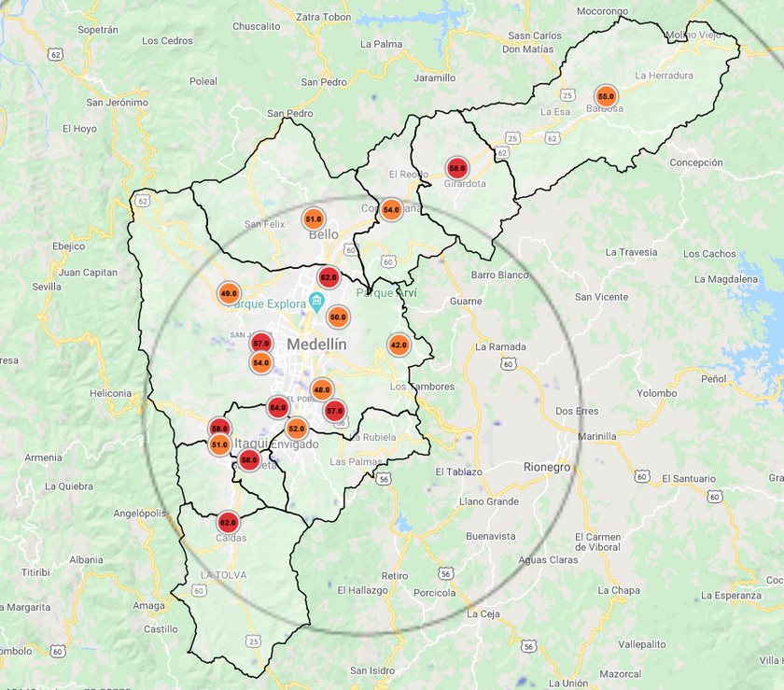Open the 54.0 marker near Copacabana
784x690 pixels.
coord(391,210)
